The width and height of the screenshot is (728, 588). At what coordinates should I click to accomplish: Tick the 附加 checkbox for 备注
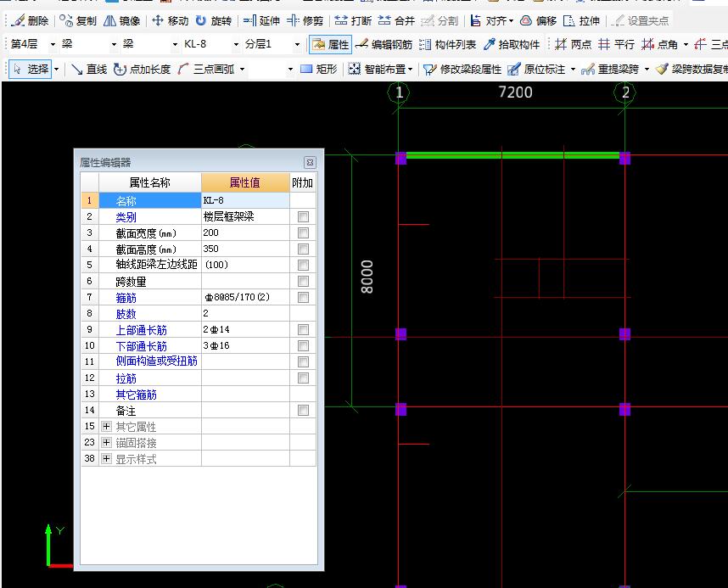(303, 410)
